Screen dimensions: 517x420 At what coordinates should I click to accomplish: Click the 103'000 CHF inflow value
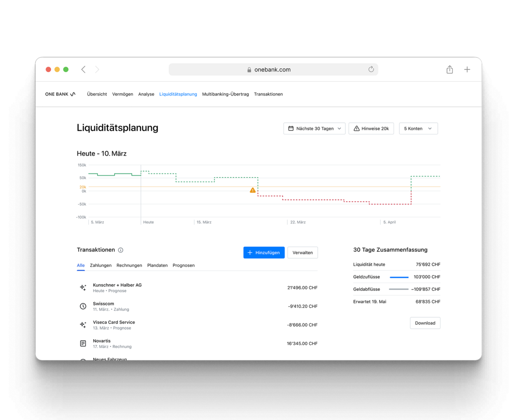(x=427, y=277)
